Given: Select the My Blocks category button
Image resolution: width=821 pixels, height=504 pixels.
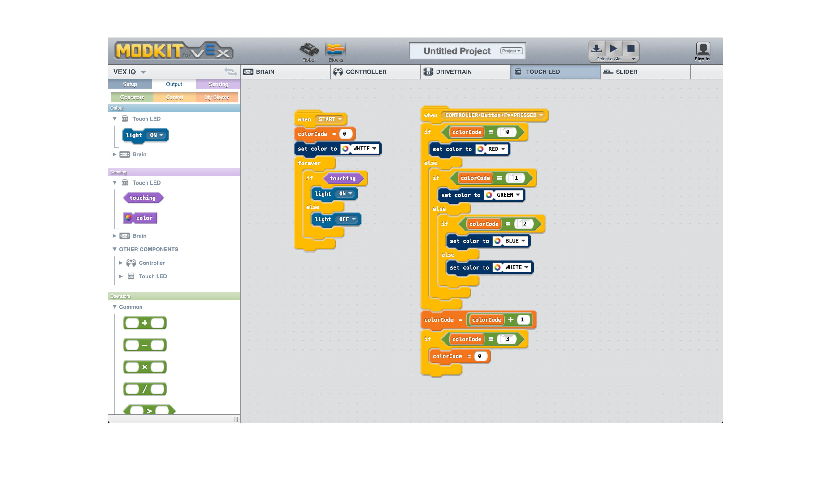Looking at the screenshot, I should [217, 97].
